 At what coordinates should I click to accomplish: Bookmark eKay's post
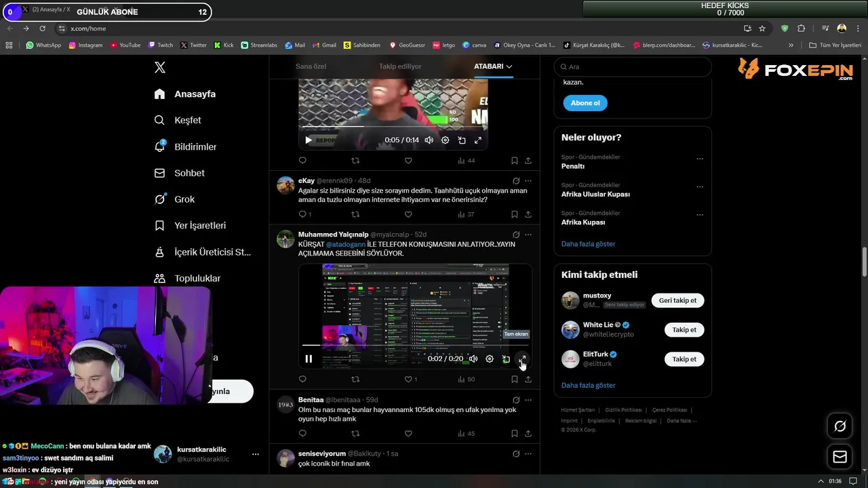click(x=514, y=214)
